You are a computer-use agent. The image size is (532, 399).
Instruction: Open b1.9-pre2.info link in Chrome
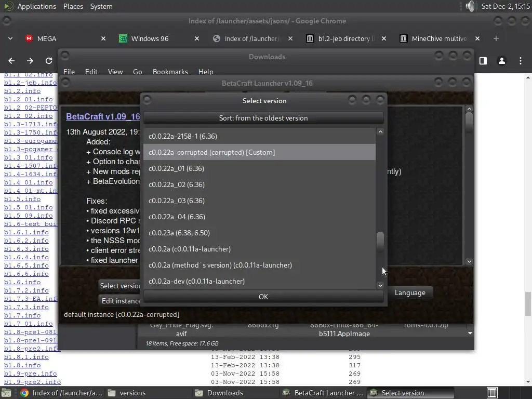click(32, 382)
